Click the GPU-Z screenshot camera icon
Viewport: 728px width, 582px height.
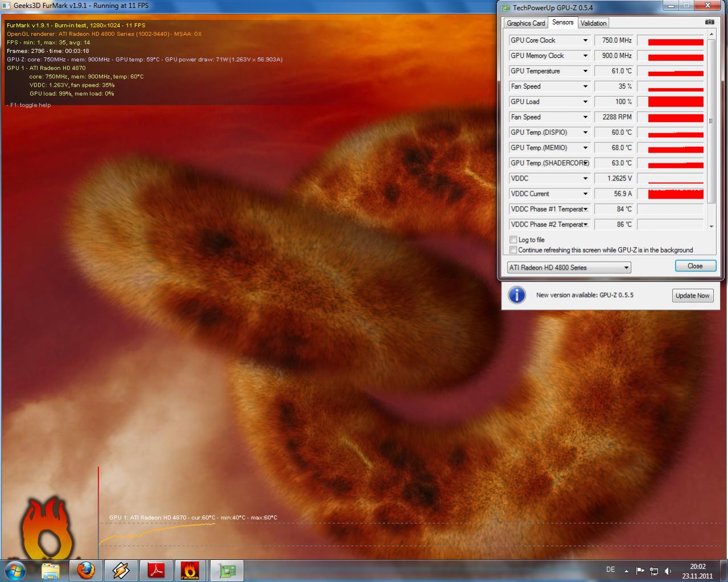click(x=709, y=22)
